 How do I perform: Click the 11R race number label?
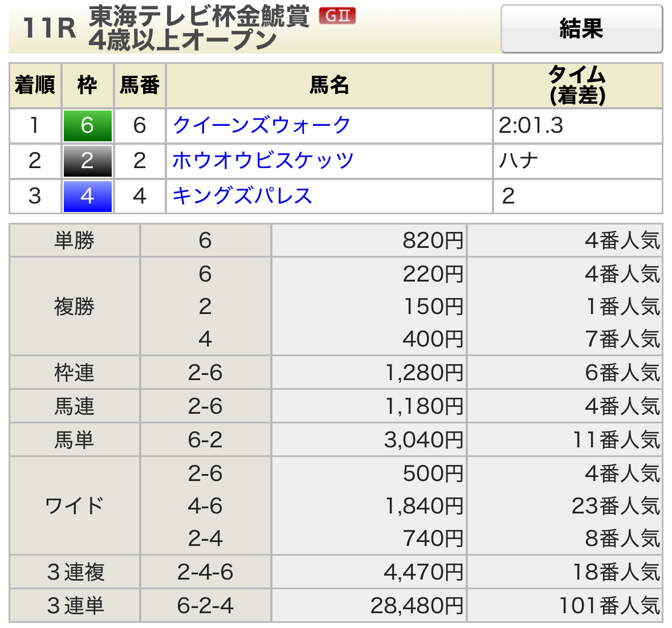(49, 28)
